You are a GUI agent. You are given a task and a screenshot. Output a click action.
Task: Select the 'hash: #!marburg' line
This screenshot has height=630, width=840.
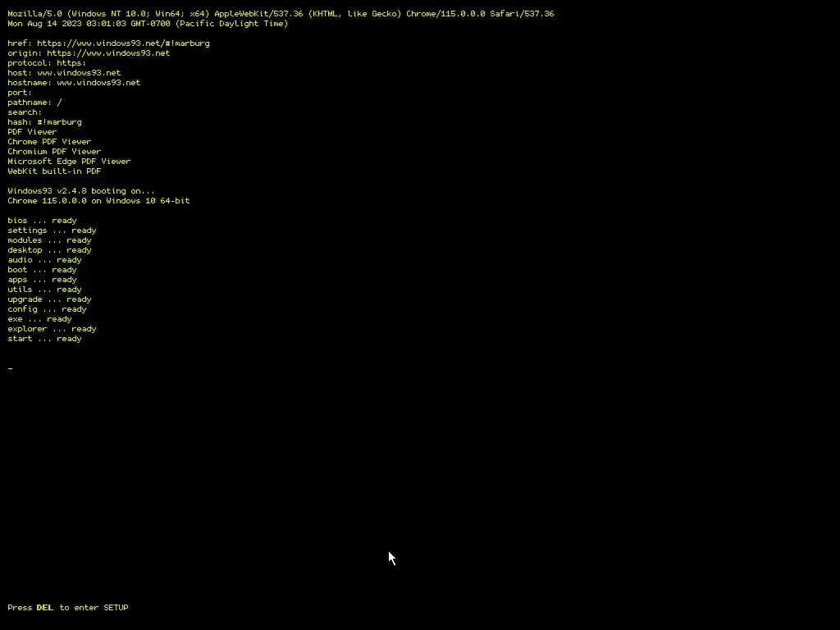(x=45, y=122)
